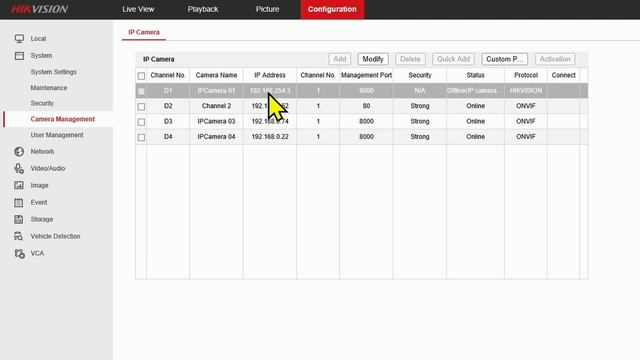Open the Playback tab
This screenshot has width=640, height=360.
(x=203, y=9)
